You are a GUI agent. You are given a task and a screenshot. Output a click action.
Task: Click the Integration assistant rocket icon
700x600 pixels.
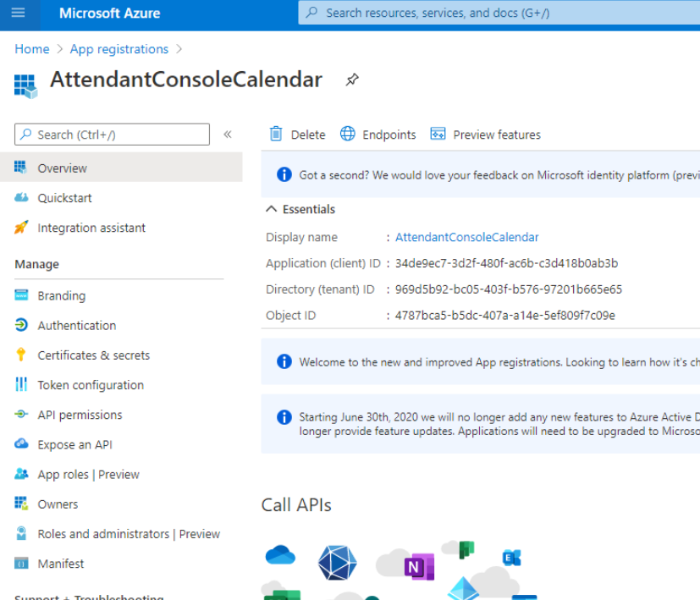(22, 228)
